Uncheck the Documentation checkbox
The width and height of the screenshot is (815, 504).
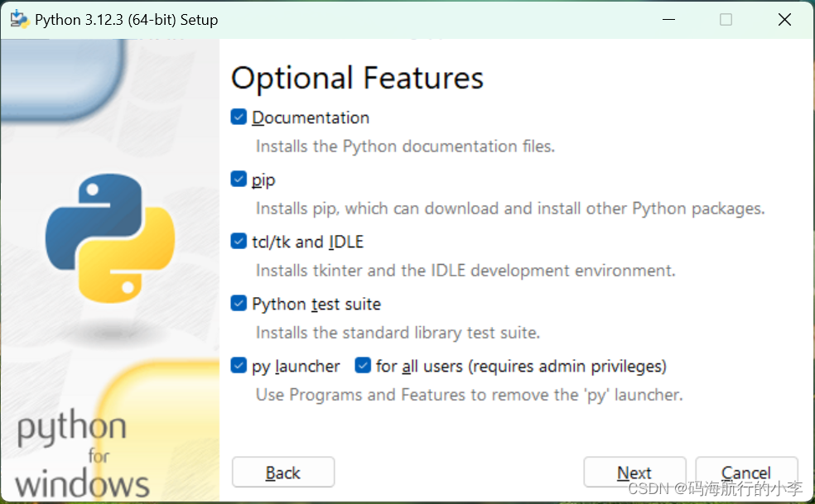coord(239,117)
